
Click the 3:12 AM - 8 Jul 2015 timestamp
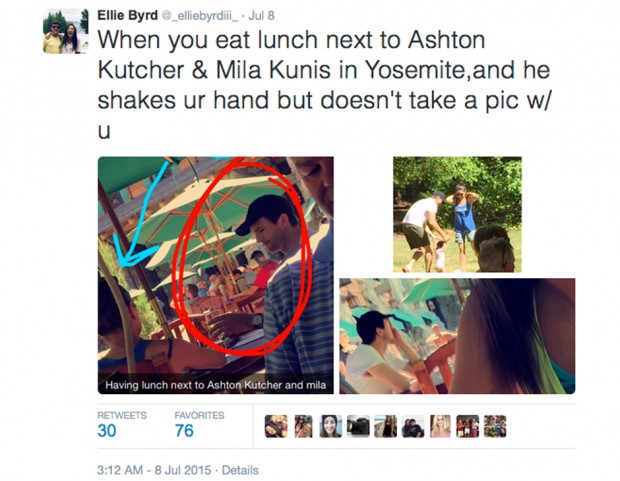(154, 470)
